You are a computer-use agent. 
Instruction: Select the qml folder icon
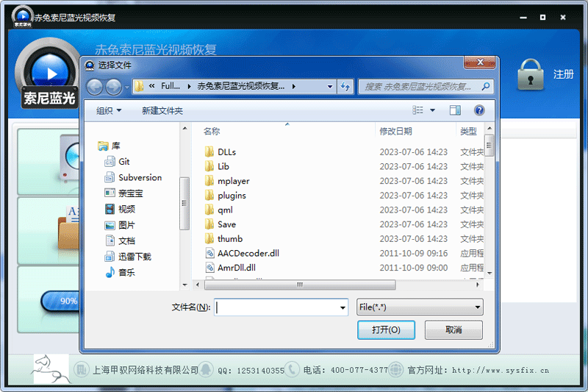(x=209, y=210)
